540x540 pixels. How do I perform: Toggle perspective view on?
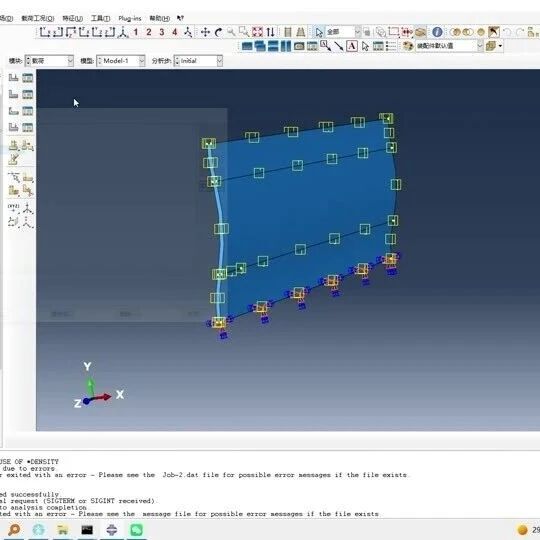pyautogui.click(x=301, y=32)
